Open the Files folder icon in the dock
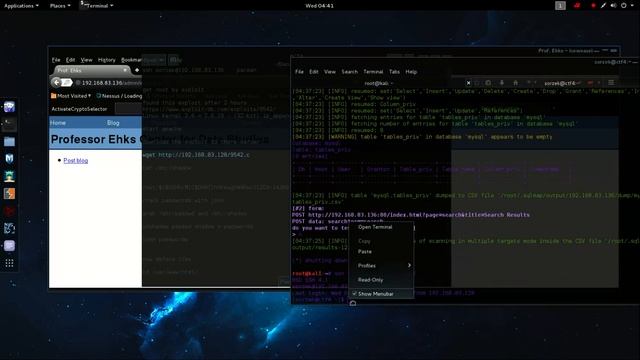Viewport: 640px width, 360px height. 9,142
